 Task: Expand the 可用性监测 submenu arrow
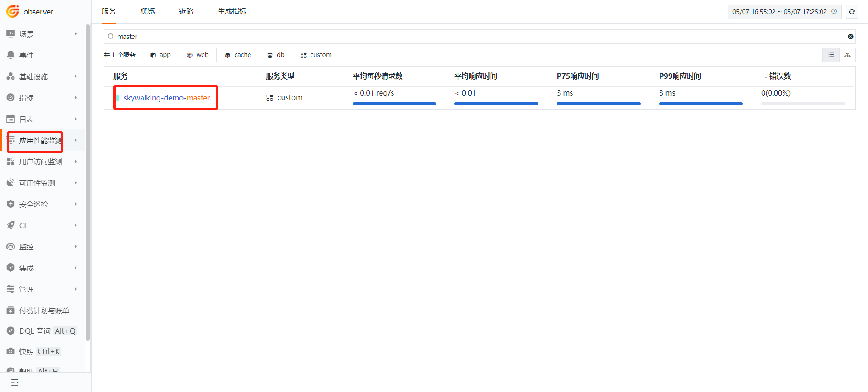76,183
